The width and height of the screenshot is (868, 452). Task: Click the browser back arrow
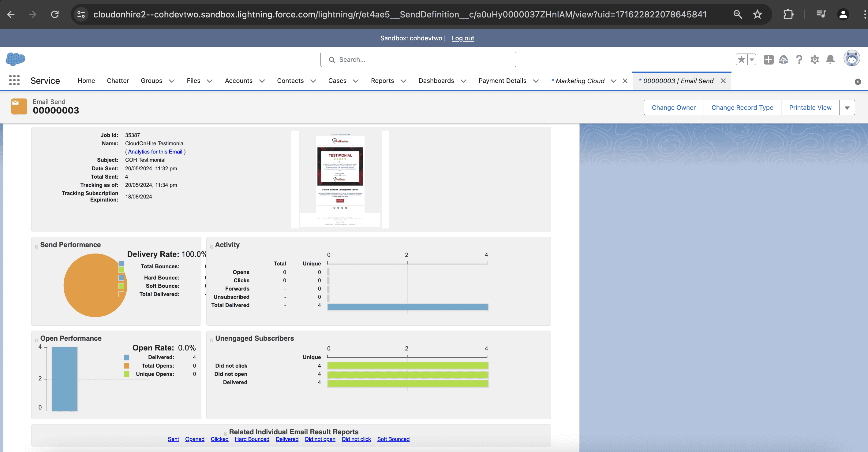(11, 14)
